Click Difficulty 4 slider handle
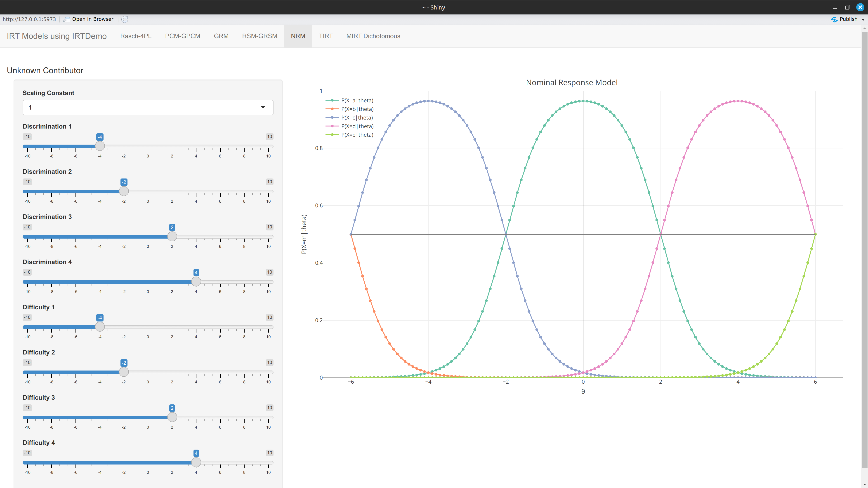The width and height of the screenshot is (868, 488). click(x=196, y=462)
